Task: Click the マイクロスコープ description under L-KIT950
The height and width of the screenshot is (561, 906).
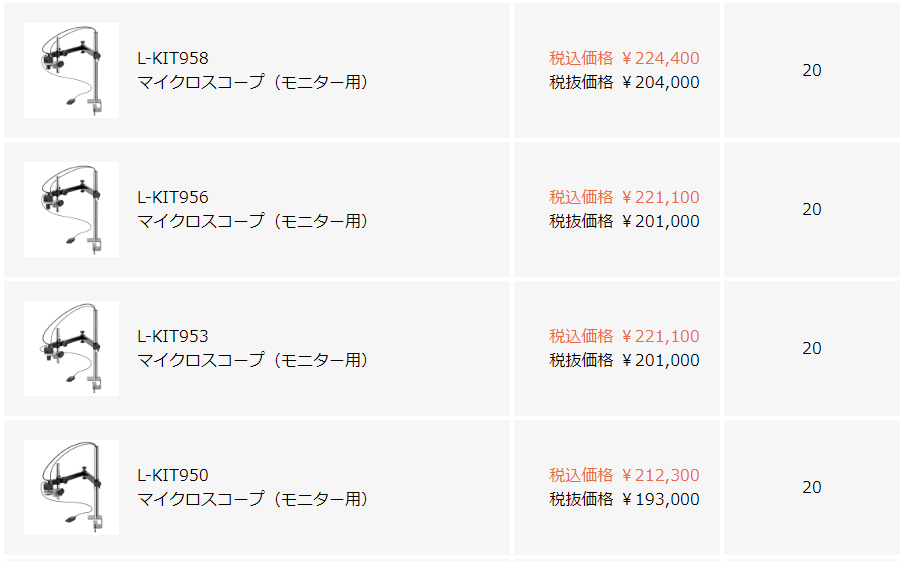Action: 253,499
